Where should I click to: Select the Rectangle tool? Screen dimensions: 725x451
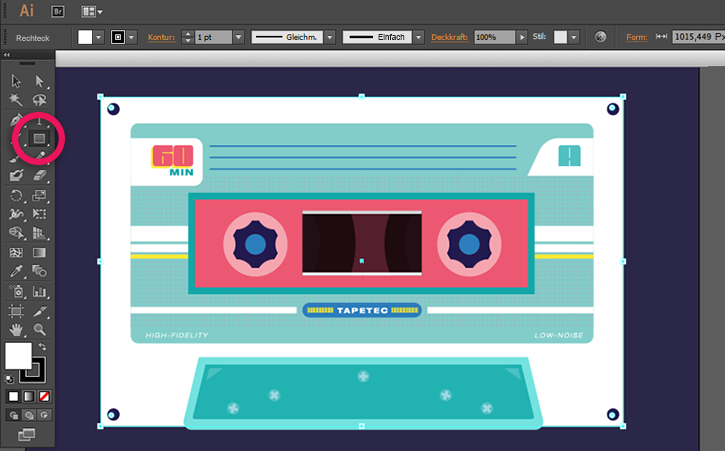click(x=39, y=138)
